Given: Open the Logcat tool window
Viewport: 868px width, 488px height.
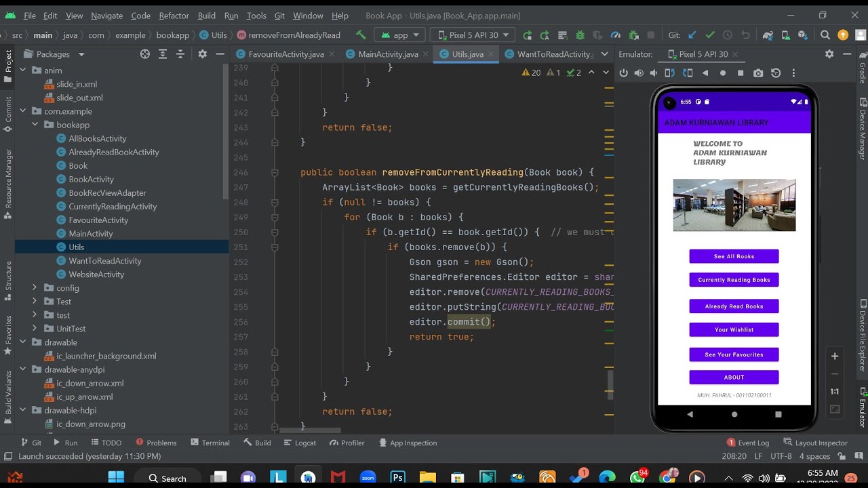Looking at the screenshot, I should pyautogui.click(x=300, y=443).
